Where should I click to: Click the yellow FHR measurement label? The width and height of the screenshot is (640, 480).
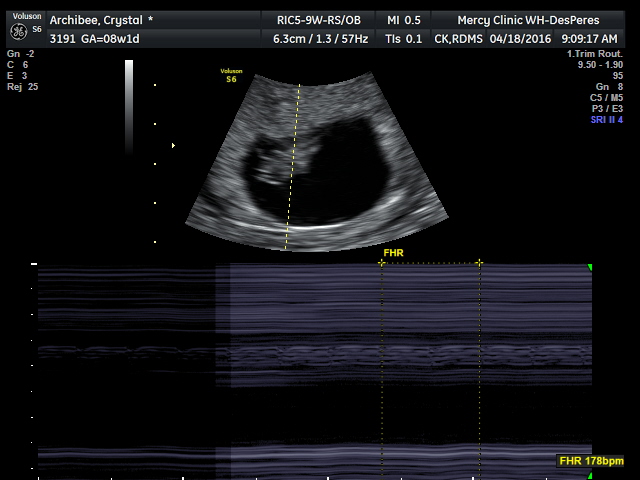(393, 253)
